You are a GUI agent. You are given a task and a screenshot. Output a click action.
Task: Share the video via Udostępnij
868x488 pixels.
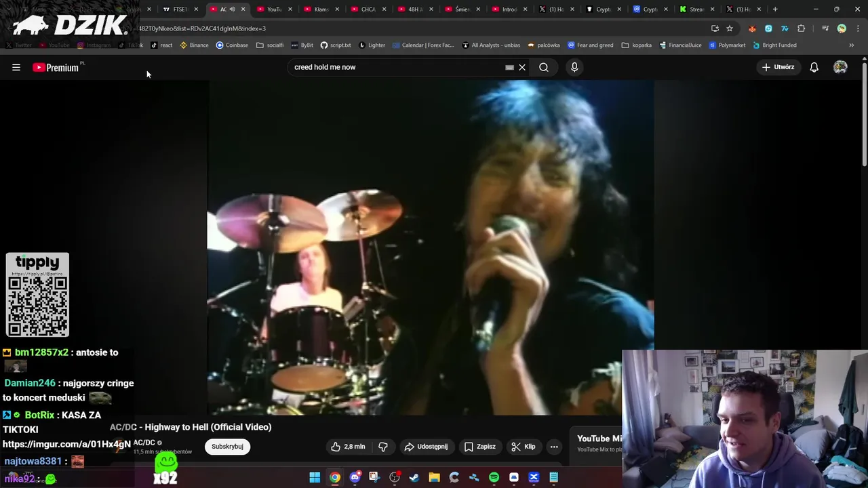426,447
